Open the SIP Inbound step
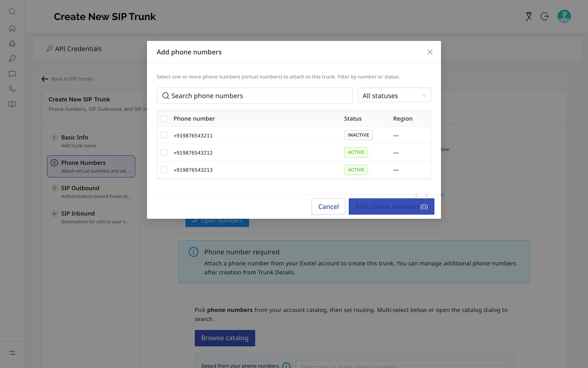The height and width of the screenshot is (368, 588). [91, 217]
